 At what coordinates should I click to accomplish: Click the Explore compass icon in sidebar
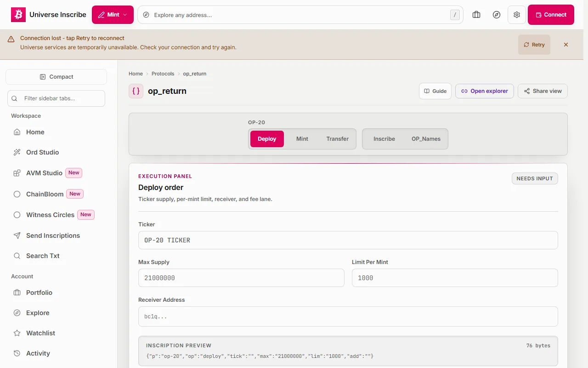17,313
